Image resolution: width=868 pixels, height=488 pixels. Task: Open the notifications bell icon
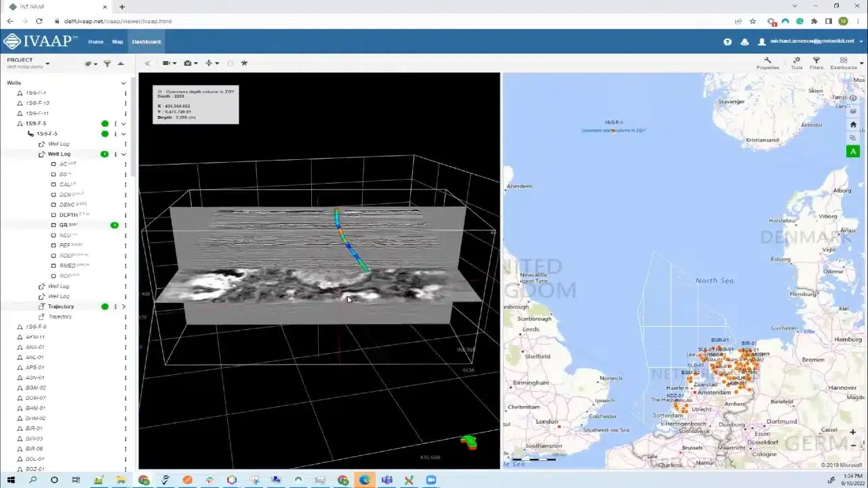pyautogui.click(x=745, y=41)
